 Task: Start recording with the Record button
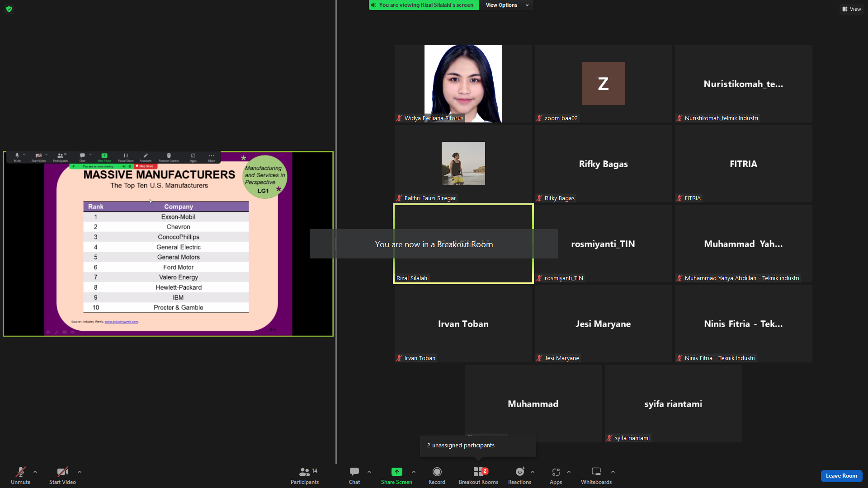coord(437,475)
